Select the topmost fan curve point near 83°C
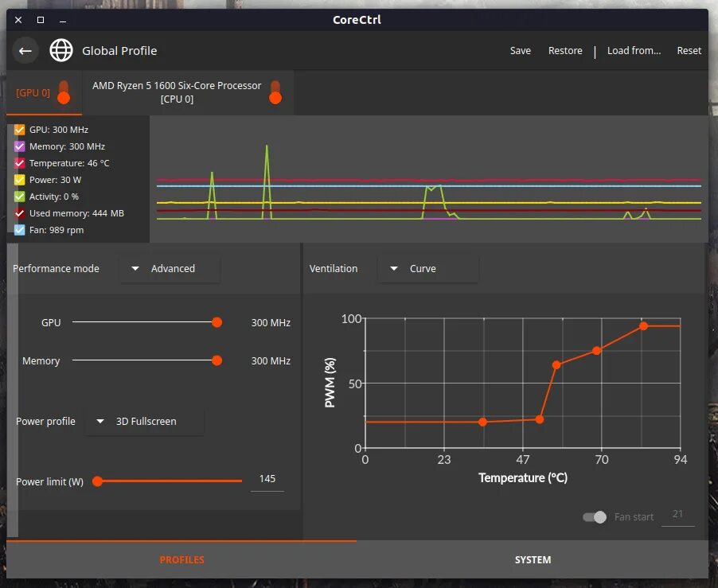This screenshot has height=588, width=718. pos(643,325)
